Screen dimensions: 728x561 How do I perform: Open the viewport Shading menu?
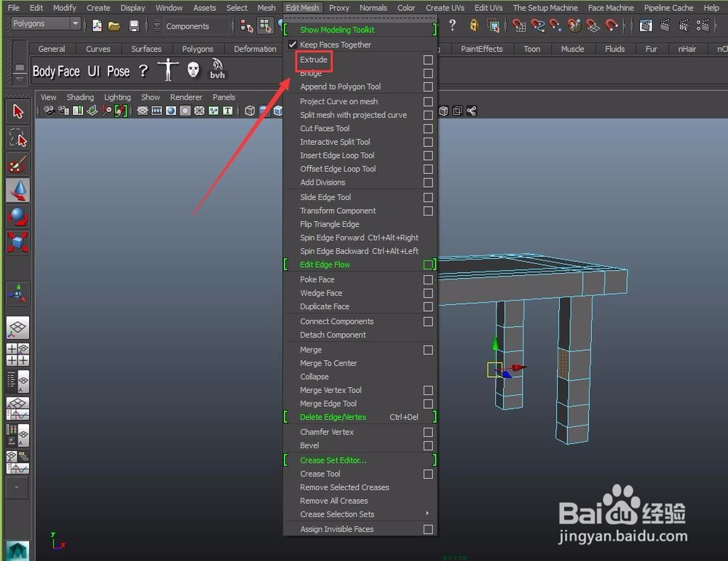[x=80, y=97]
